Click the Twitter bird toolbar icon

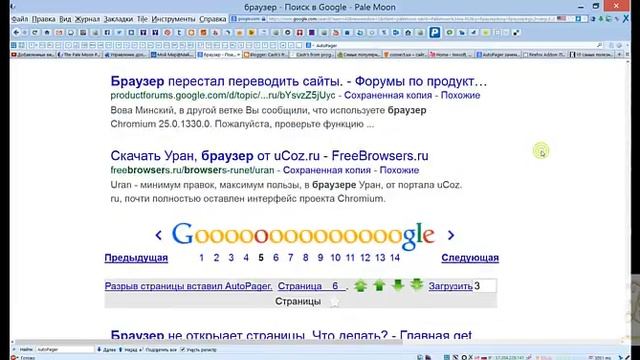tap(119, 32)
